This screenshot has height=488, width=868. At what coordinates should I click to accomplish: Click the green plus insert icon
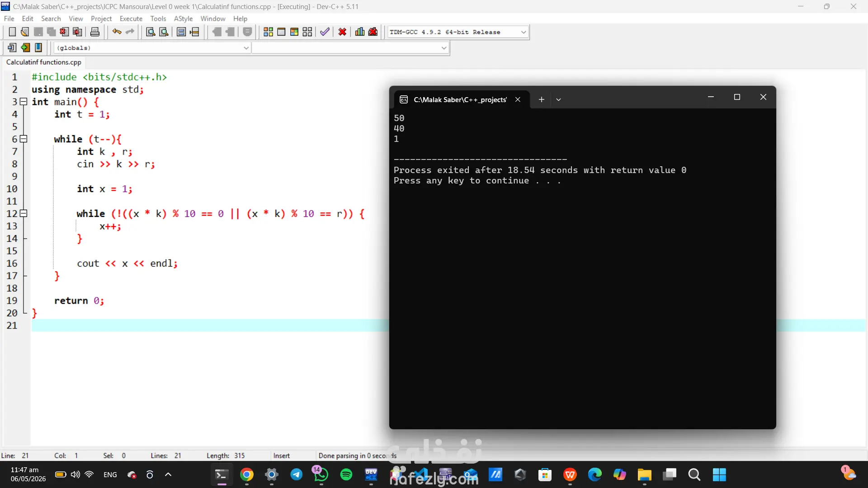point(25,47)
